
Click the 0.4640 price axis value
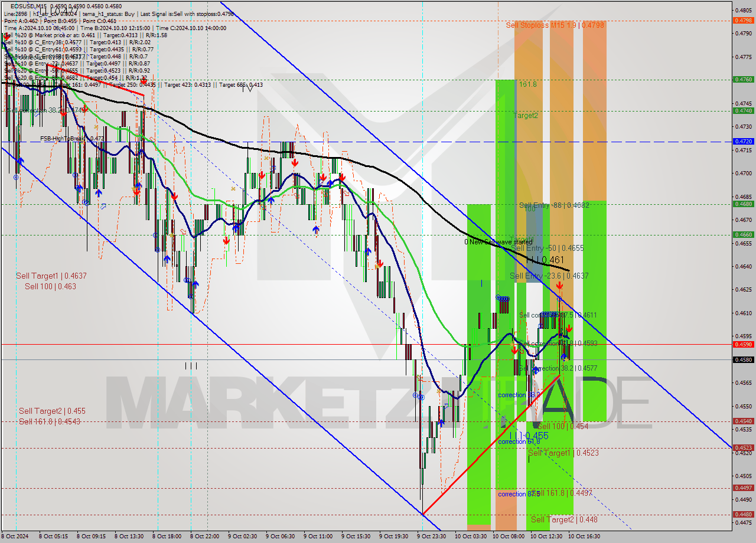[744, 266]
